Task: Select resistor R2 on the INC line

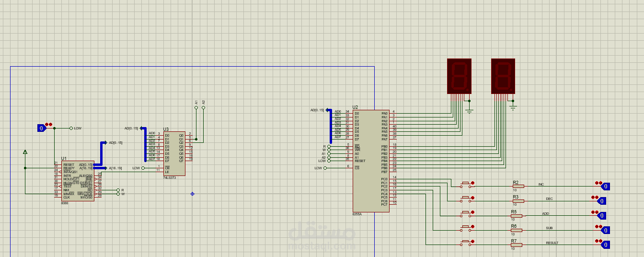Action: 517,186
